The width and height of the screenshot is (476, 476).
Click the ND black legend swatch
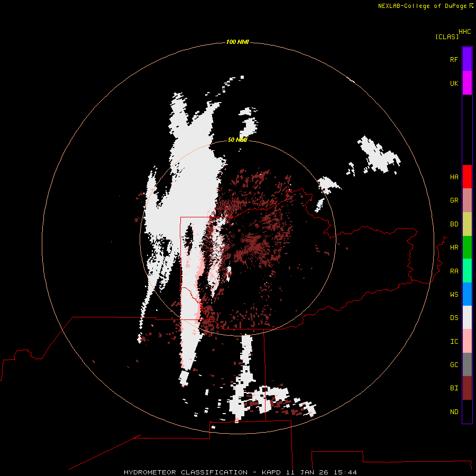467,411
